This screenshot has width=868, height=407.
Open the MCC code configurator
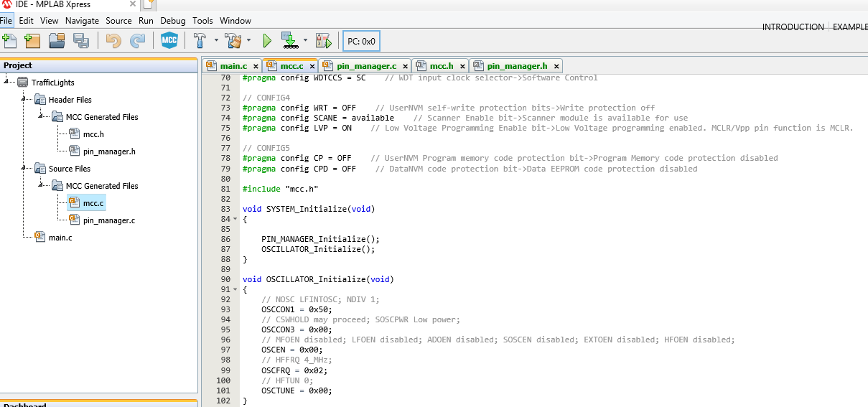point(169,40)
